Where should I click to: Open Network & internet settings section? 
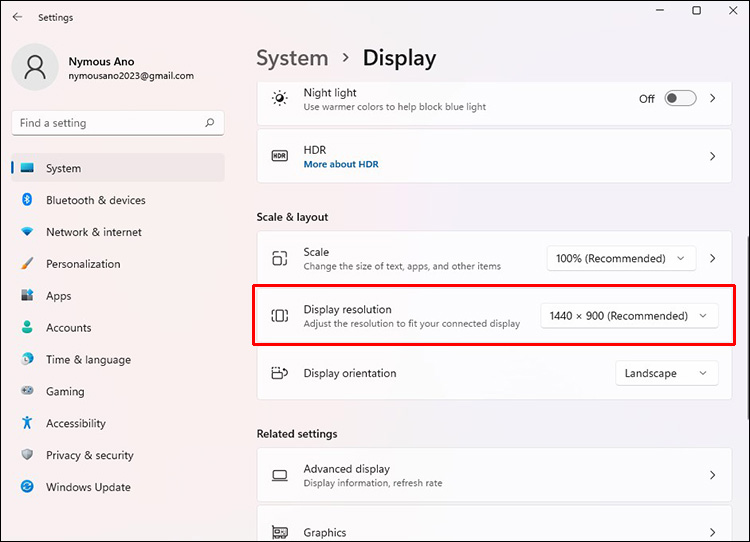click(94, 232)
